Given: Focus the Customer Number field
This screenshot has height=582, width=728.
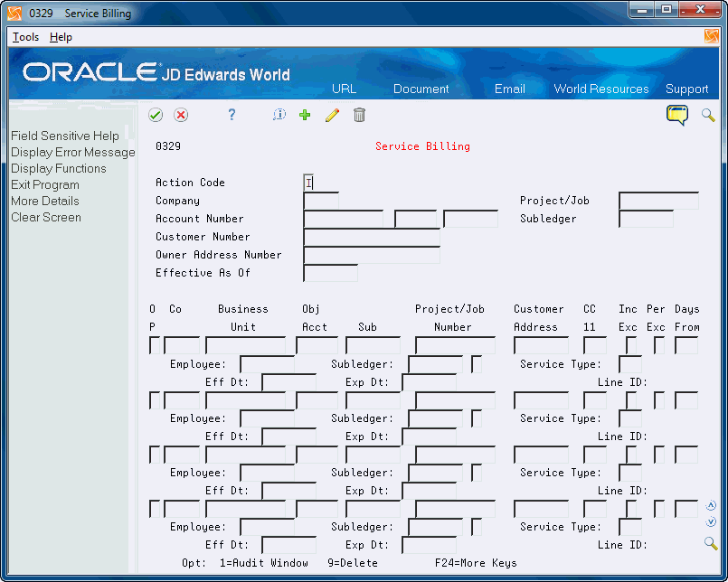Looking at the screenshot, I should coord(372,237).
